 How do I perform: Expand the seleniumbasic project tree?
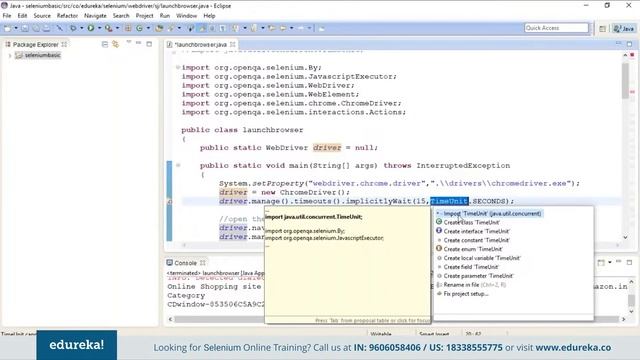(10, 56)
